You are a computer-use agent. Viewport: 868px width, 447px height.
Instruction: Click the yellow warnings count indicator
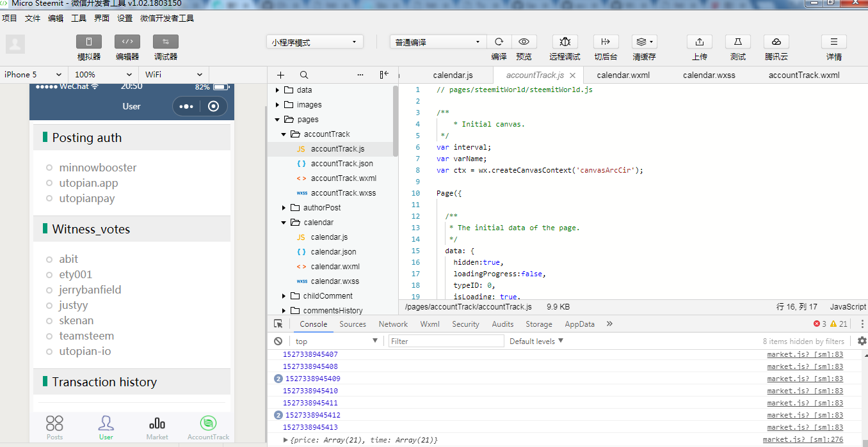(839, 324)
